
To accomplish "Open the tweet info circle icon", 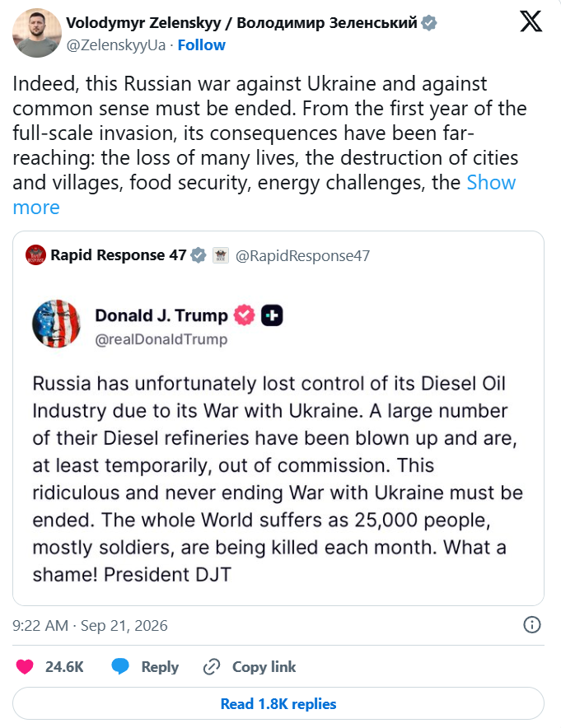I will (531, 625).
